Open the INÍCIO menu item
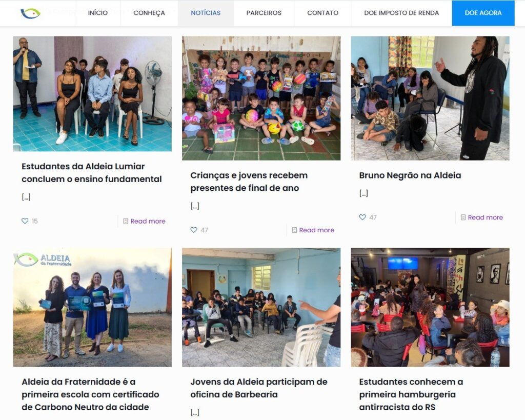Image resolution: width=525 pixels, height=420 pixels. coord(98,13)
